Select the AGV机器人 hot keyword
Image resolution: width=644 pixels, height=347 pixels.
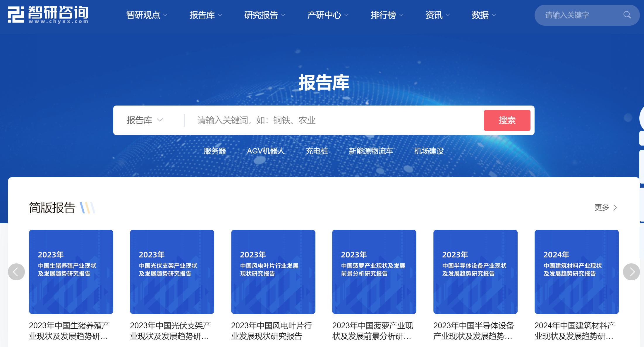coord(266,151)
